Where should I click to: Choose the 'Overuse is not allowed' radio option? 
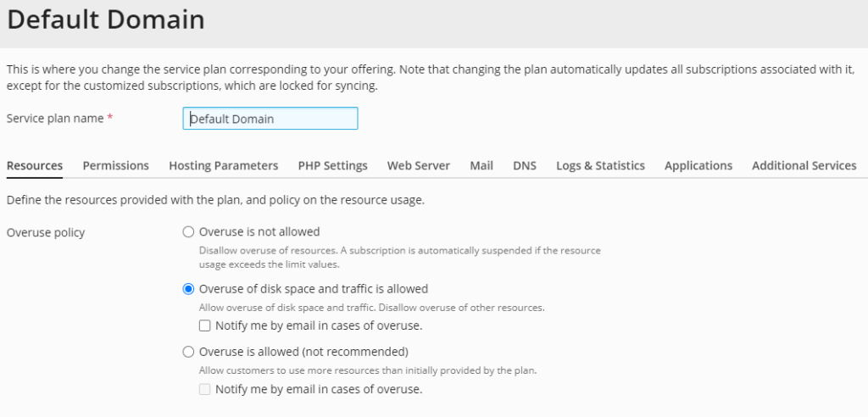189,231
